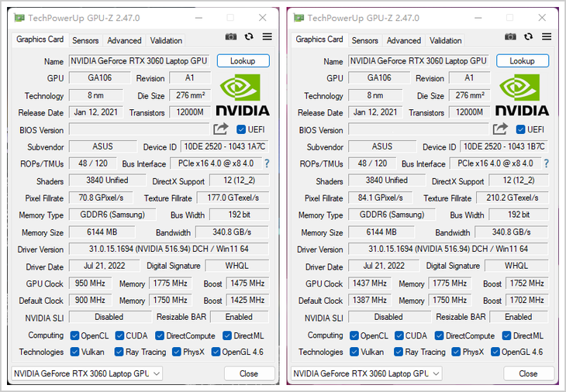
Task: Click the '70.8 GPixel/s' Pixel Fillrate value
Action: coord(101,198)
